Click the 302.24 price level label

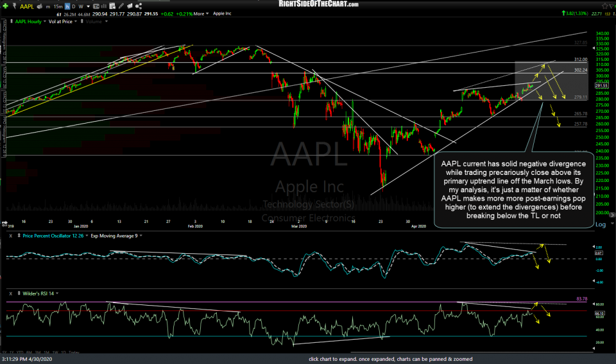[581, 70]
